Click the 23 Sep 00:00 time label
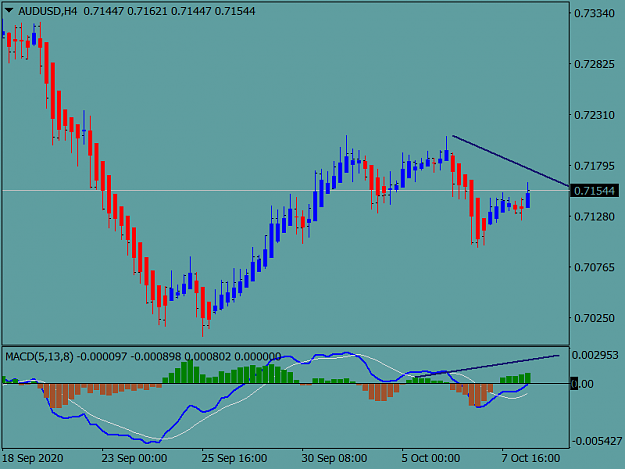625x469 pixels. coord(134,458)
